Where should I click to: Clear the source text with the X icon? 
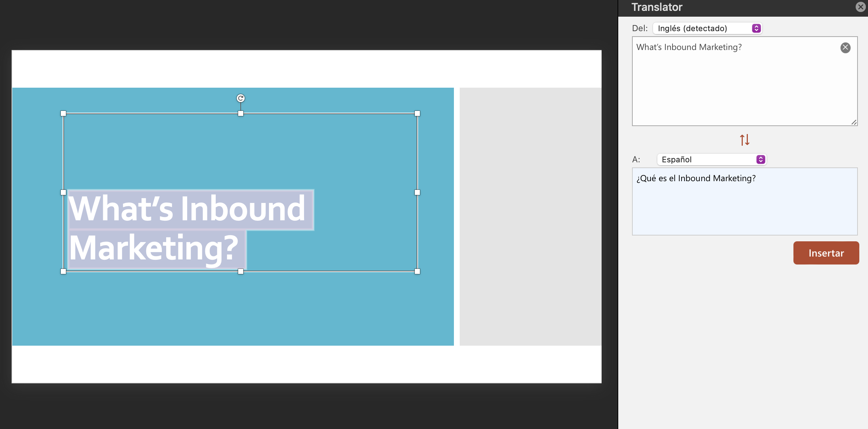pos(845,47)
